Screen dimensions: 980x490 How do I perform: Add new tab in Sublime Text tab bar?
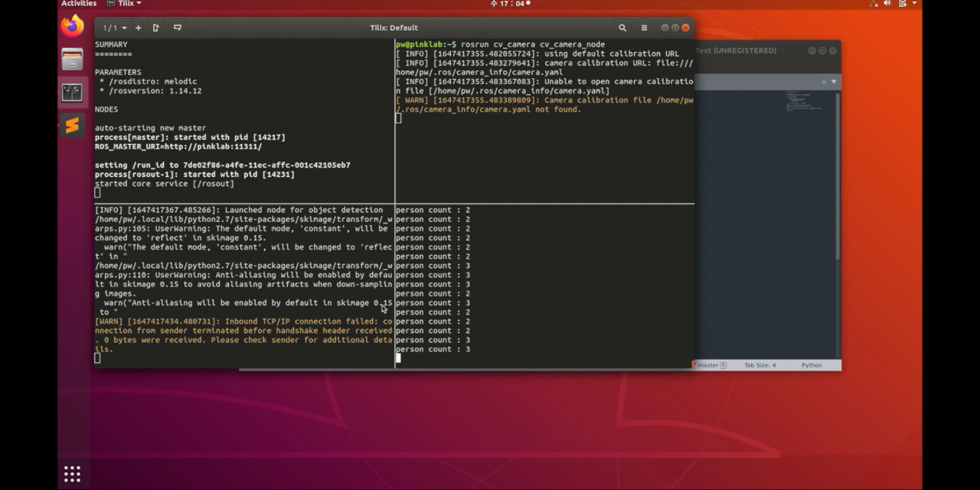tap(825, 81)
